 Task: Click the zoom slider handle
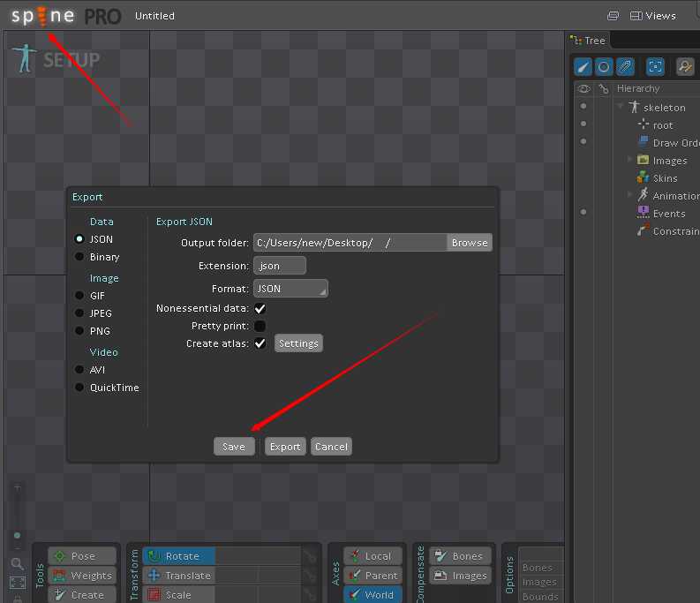(17, 535)
